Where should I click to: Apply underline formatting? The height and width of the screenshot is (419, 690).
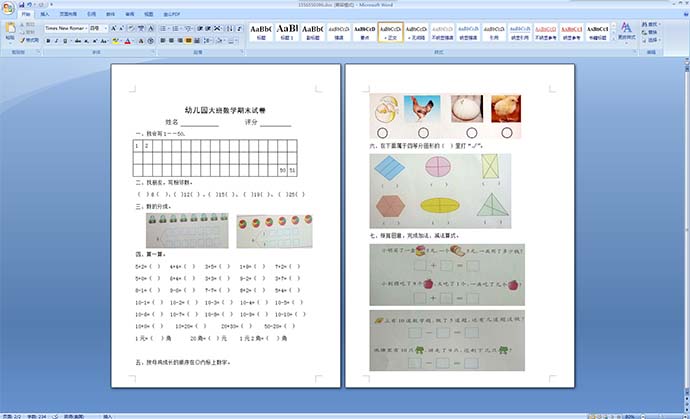tap(65, 41)
